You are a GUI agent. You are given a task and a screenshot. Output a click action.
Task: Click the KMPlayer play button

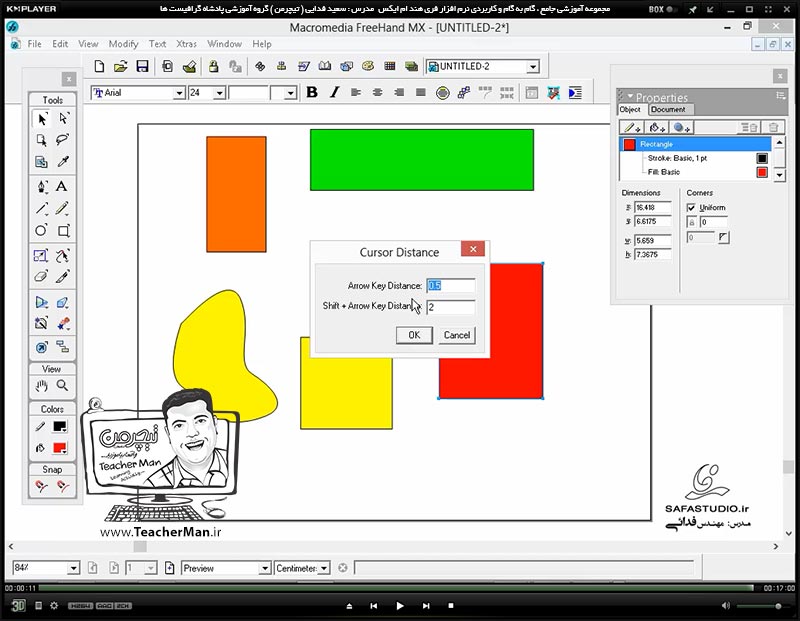pos(399,606)
